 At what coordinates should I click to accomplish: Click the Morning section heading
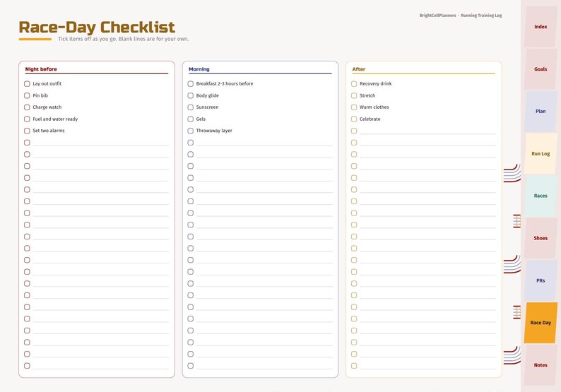point(199,69)
